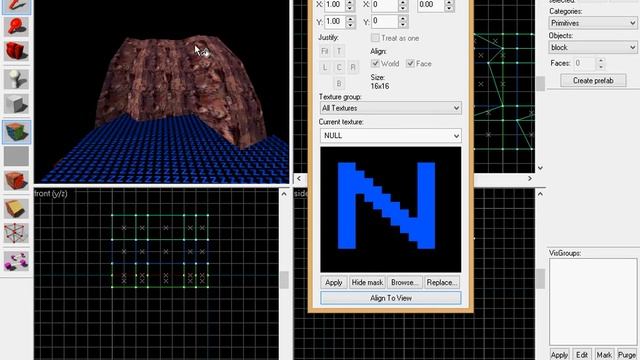Viewport: 640px width, 360px height.
Task: Click the Apply button under texture preview
Action: pos(333,282)
